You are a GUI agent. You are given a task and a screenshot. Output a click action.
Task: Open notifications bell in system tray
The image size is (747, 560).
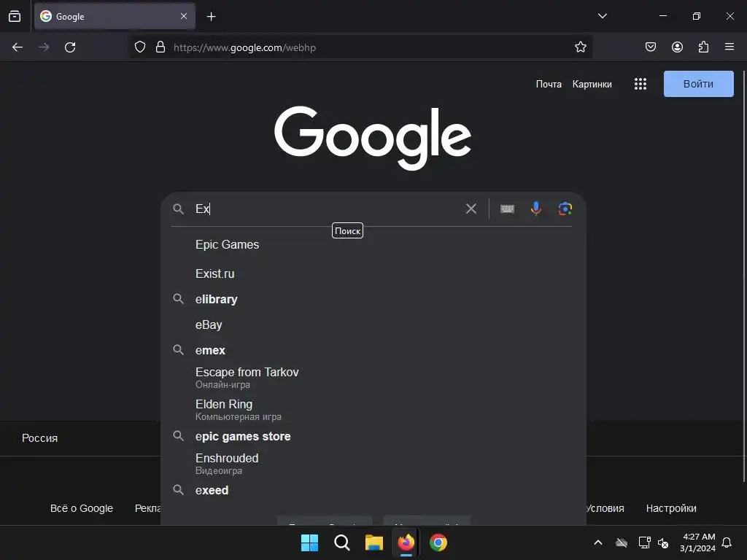[x=727, y=542]
